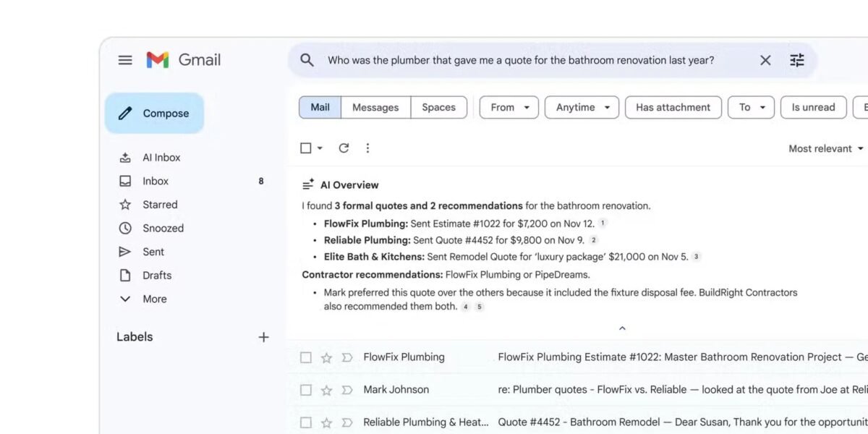Viewport: 868px width, 434px height.
Task: Switch to the Spaces tab
Action: 438,107
